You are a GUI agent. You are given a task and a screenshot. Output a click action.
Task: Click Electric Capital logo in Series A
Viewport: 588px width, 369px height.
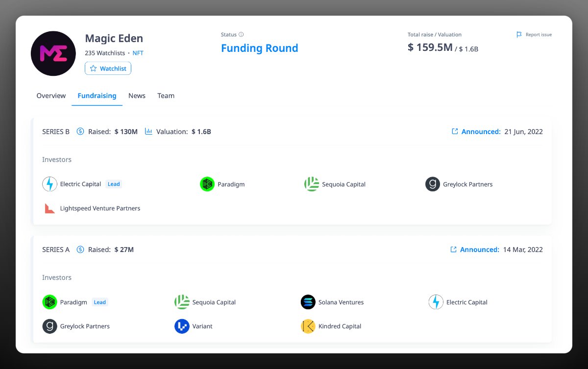(436, 302)
